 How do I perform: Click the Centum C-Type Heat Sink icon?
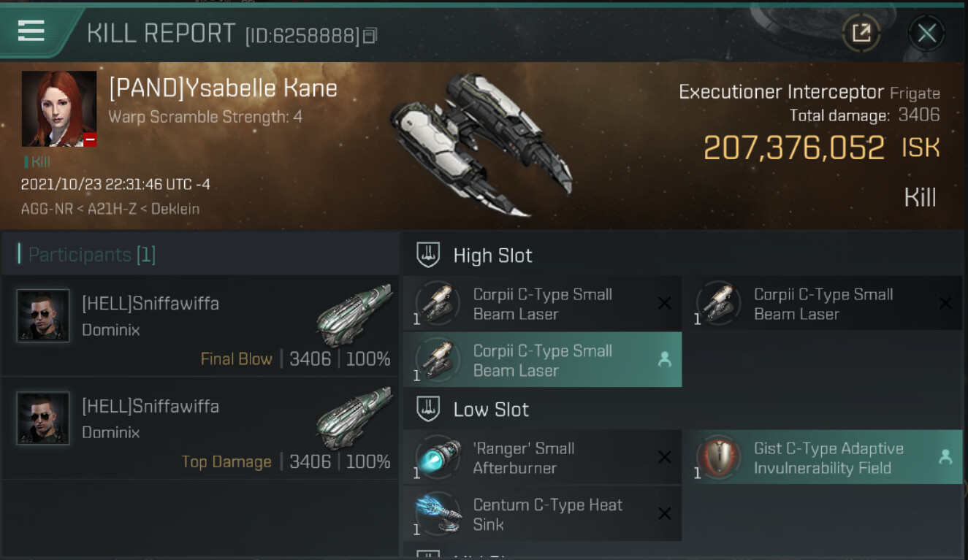tap(438, 514)
